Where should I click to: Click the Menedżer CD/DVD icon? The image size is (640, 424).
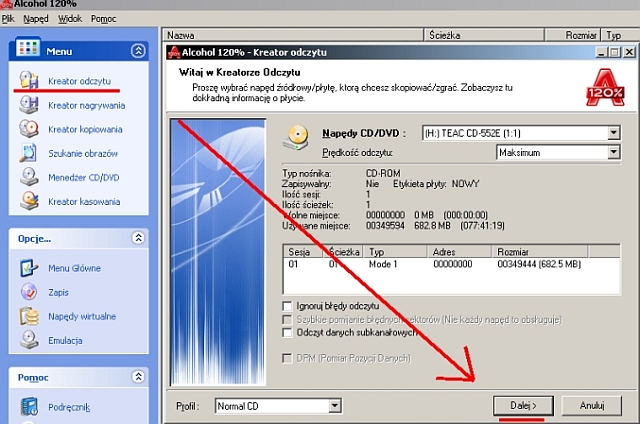pos(29,177)
